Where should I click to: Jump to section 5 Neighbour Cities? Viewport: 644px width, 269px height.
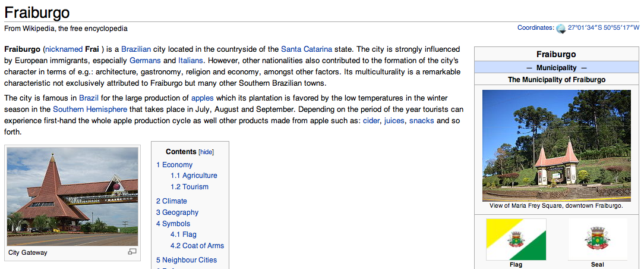(187, 260)
